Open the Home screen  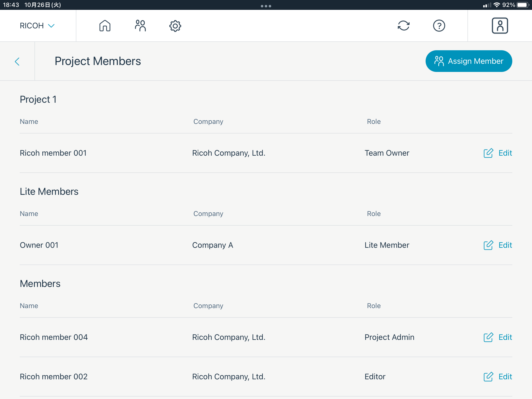(104, 26)
